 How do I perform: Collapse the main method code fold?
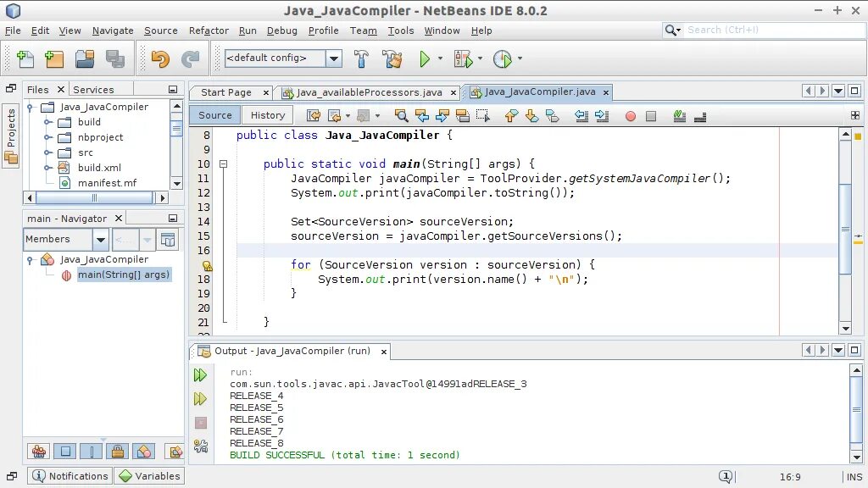coord(223,164)
